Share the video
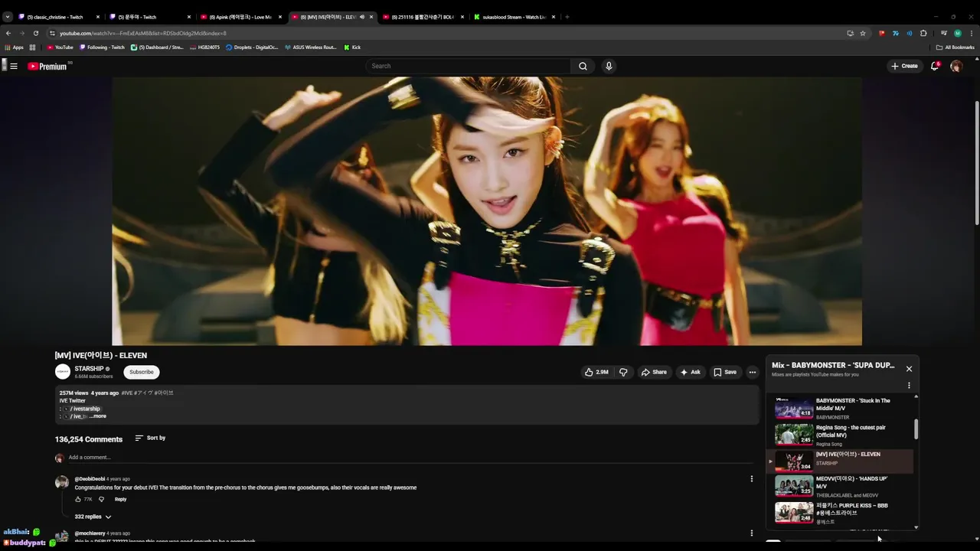Screen dimensions: 980x551 (654, 372)
